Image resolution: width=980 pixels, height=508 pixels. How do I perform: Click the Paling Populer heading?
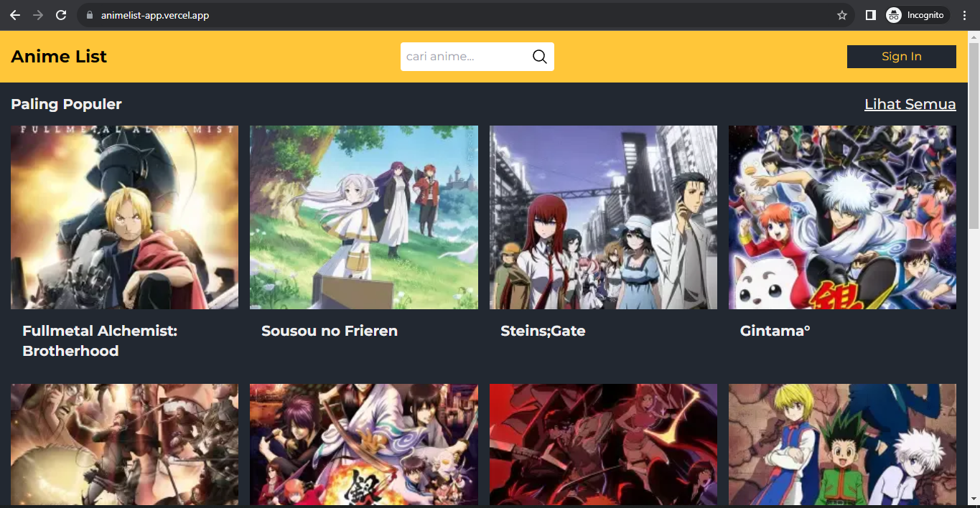(x=66, y=104)
